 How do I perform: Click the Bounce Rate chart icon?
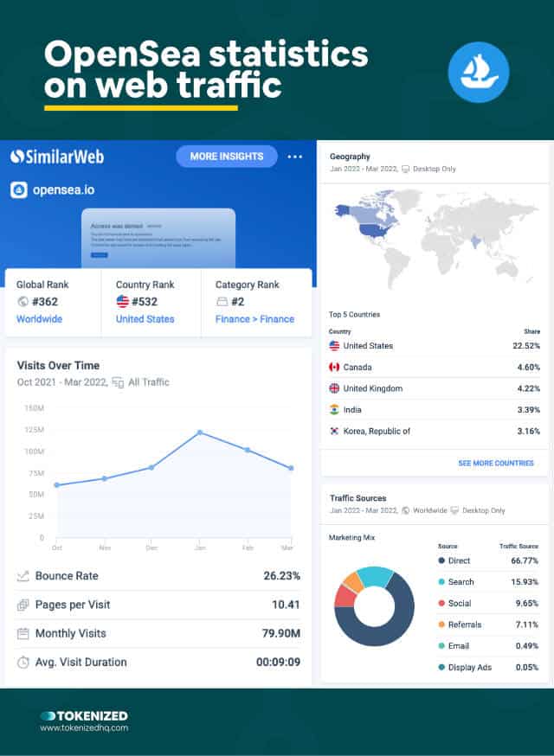(23, 576)
